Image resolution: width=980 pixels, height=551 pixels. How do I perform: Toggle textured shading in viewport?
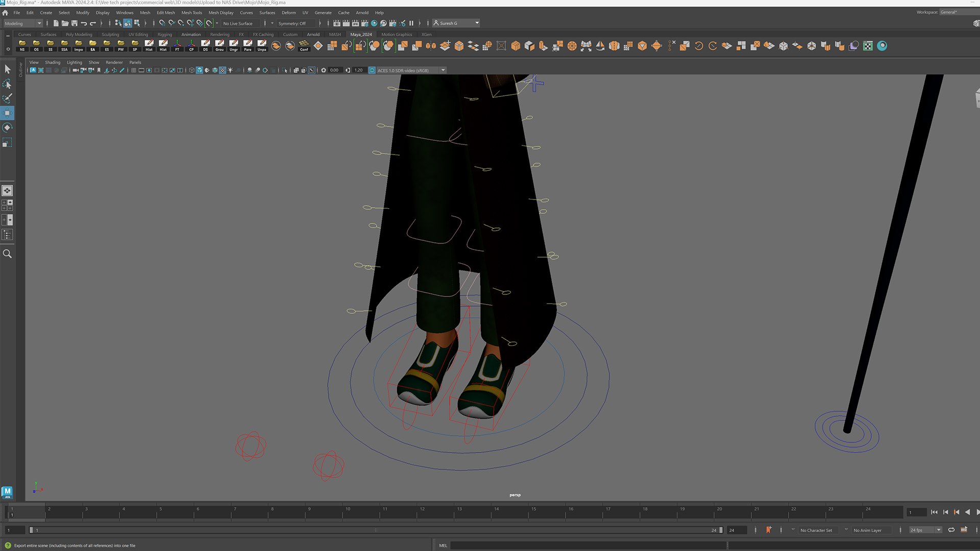click(223, 70)
